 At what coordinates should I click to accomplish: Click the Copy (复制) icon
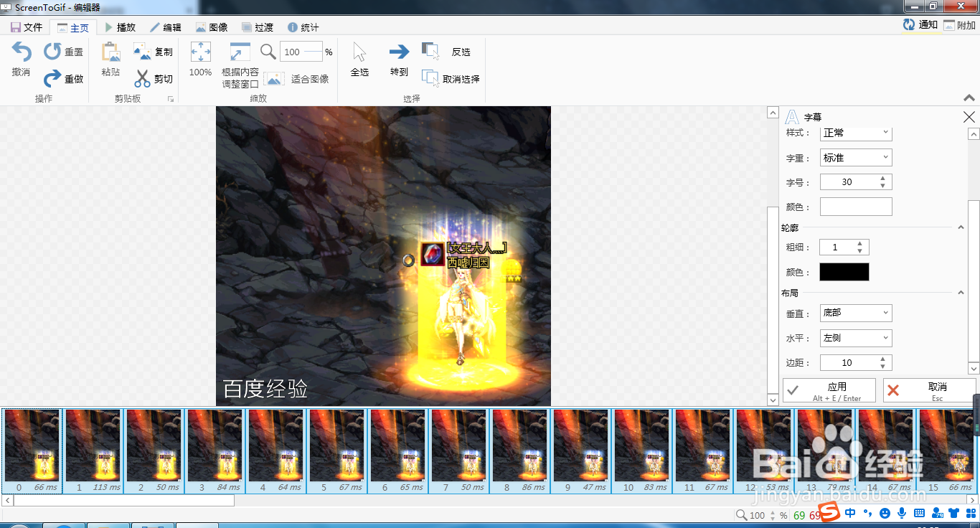pos(143,52)
